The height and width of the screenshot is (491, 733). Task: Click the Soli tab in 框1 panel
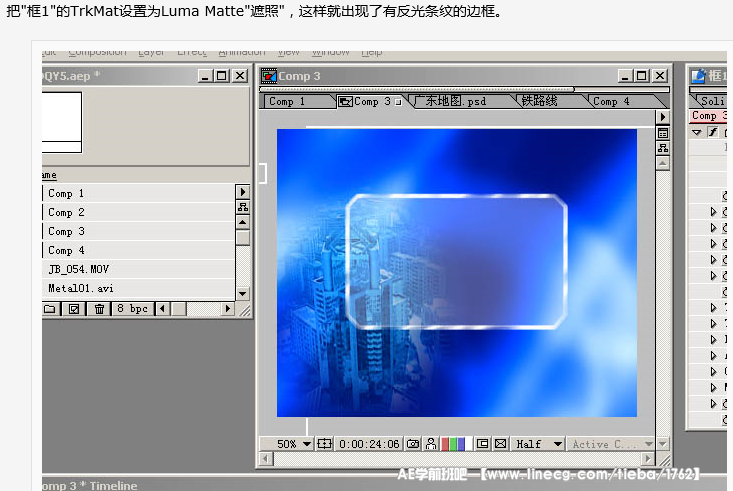(710, 101)
